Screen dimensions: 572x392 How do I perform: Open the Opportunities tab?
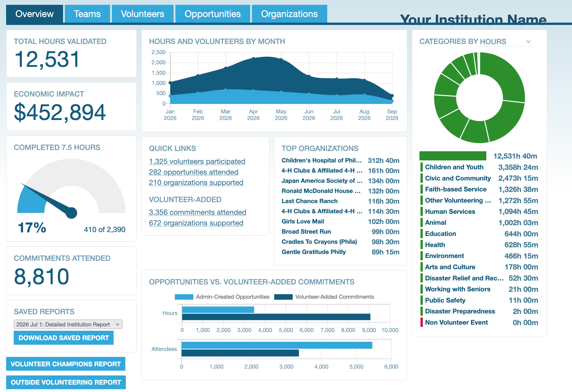(213, 14)
